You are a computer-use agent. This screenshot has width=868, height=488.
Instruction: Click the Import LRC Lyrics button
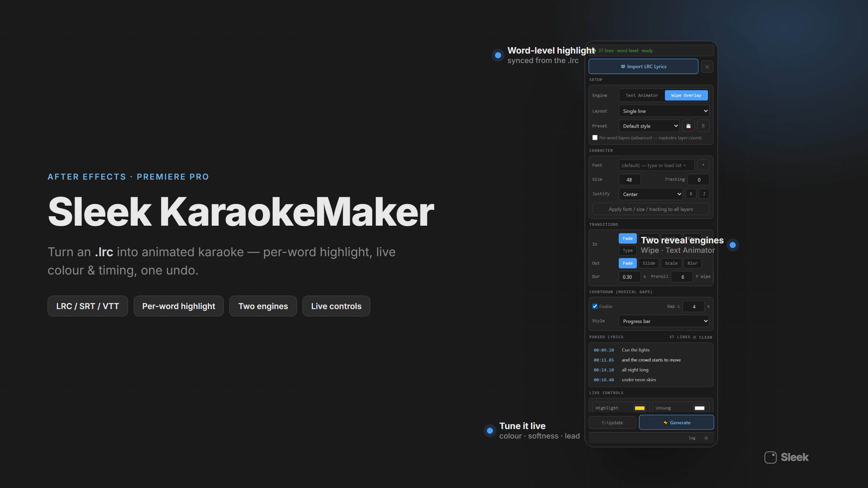(x=643, y=66)
